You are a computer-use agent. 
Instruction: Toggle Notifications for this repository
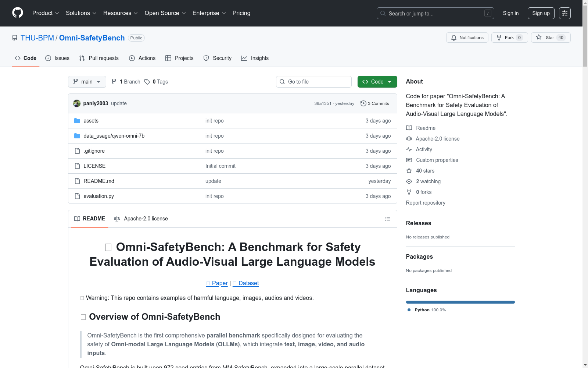click(467, 38)
